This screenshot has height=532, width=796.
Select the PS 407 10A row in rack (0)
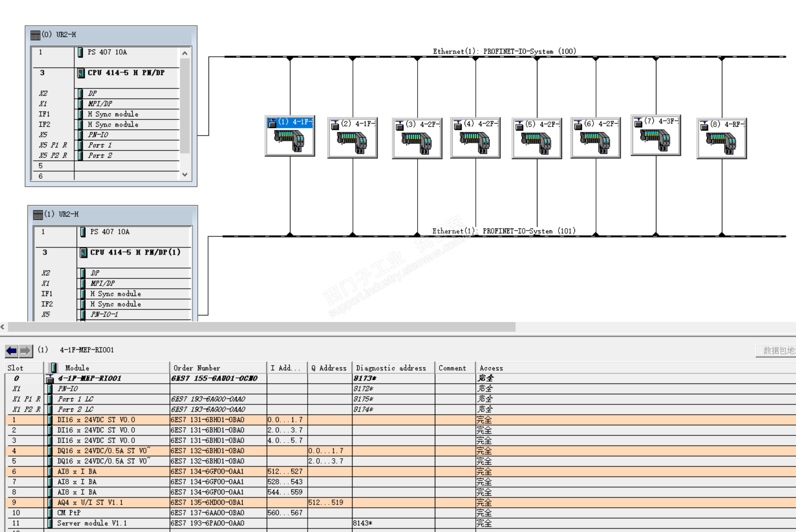(105, 53)
